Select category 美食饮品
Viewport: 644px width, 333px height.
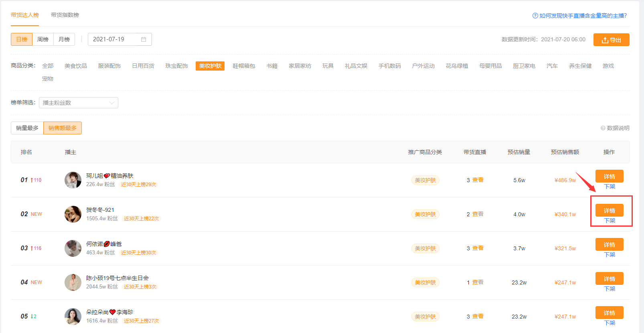coord(76,66)
